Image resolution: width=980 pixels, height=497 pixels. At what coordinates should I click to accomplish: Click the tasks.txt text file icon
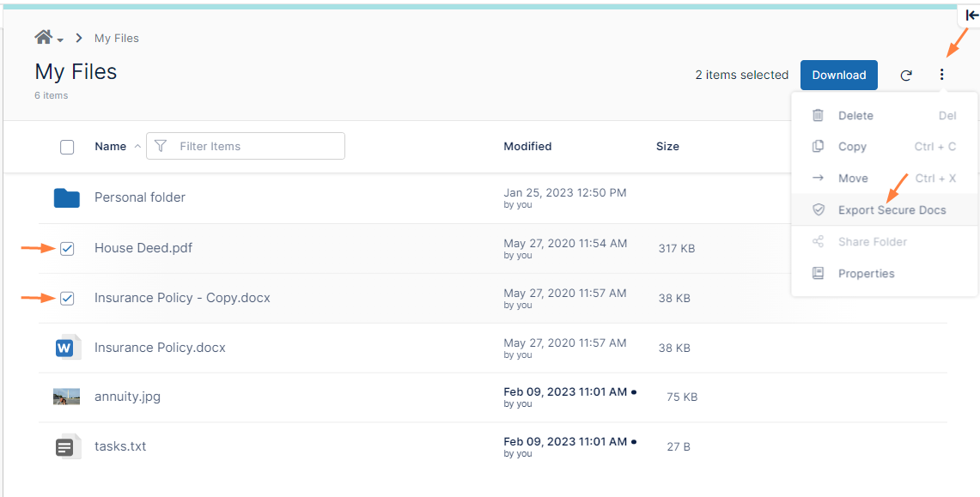click(x=66, y=446)
